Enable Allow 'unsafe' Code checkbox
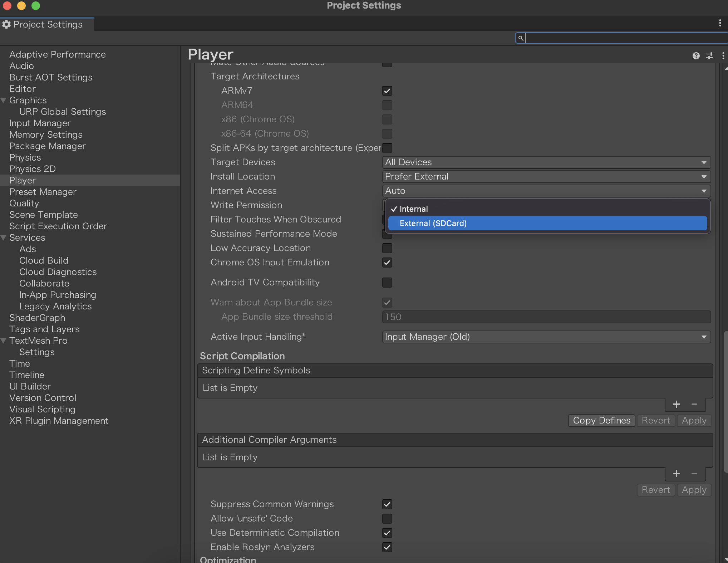This screenshot has width=728, height=563. click(387, 519)
